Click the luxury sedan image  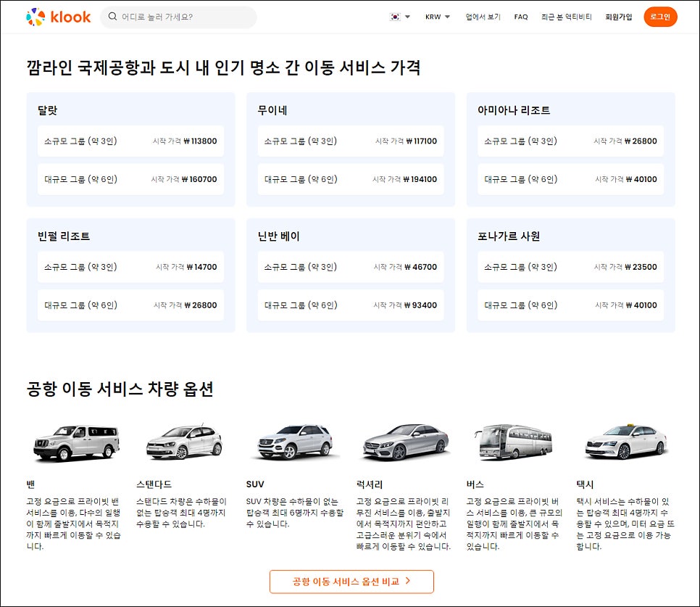pos(405,442)
